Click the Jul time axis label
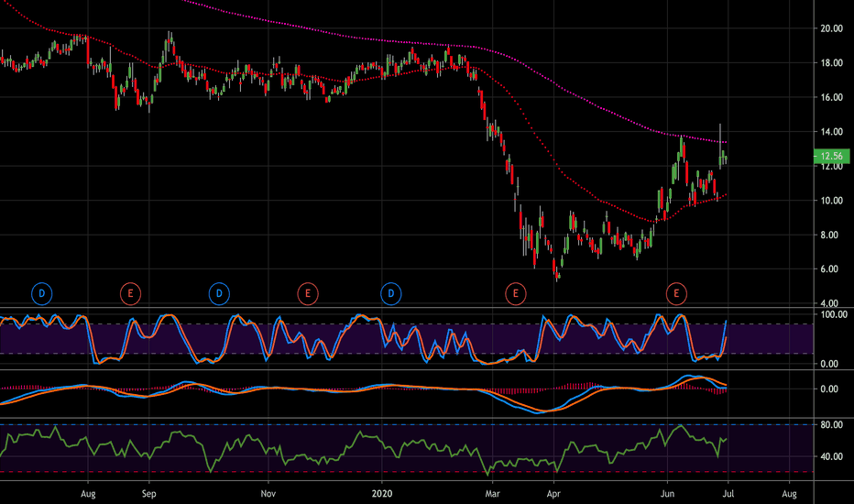Screen dimensions: 854x504 (728, 494)
